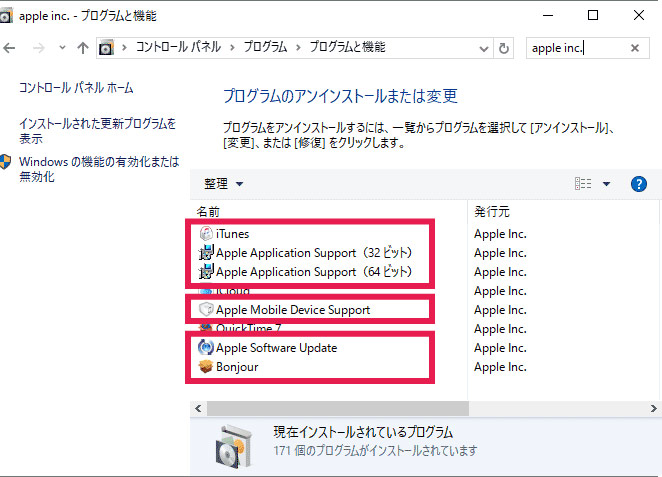Close the Programs and Features window

[639, 16]
